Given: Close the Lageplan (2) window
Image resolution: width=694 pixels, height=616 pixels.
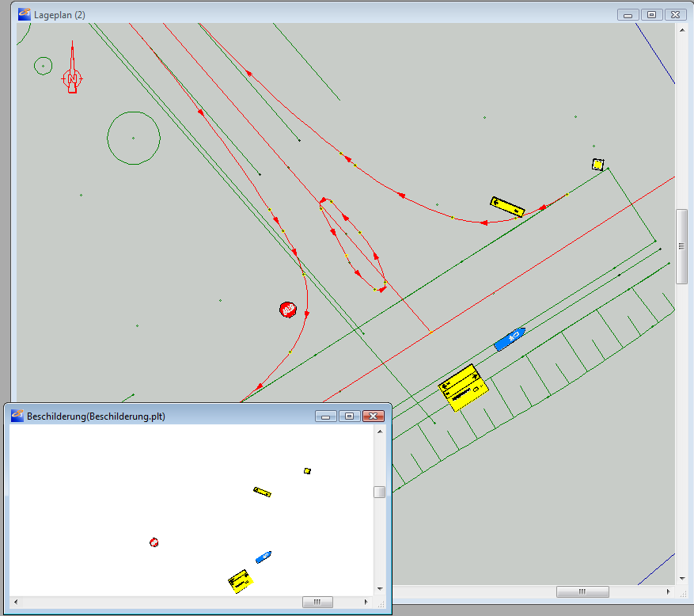Looking at the screenshot, I should (676, 14).
